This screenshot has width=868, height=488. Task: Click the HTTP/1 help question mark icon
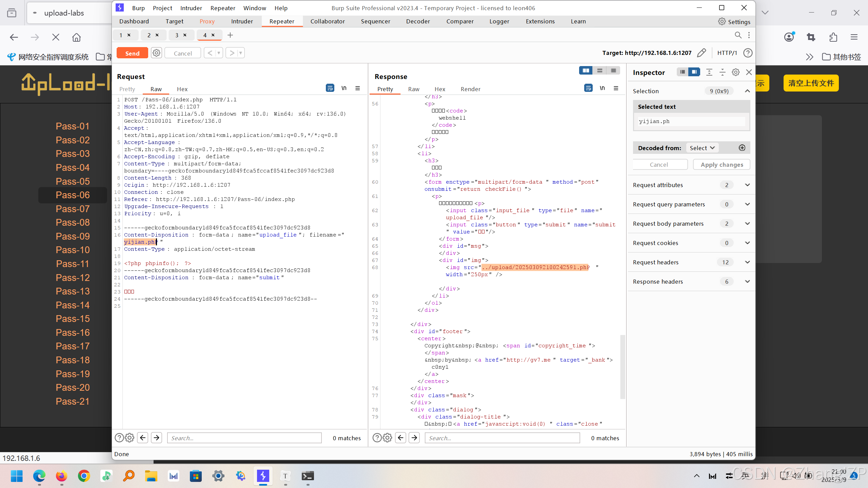pyautogui.click(x=748, y=53)
